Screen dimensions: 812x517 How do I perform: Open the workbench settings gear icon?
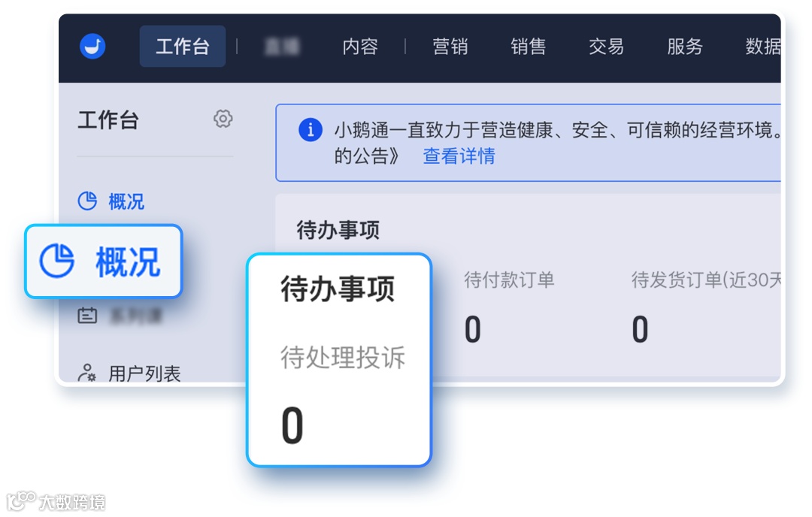point(223,119)
